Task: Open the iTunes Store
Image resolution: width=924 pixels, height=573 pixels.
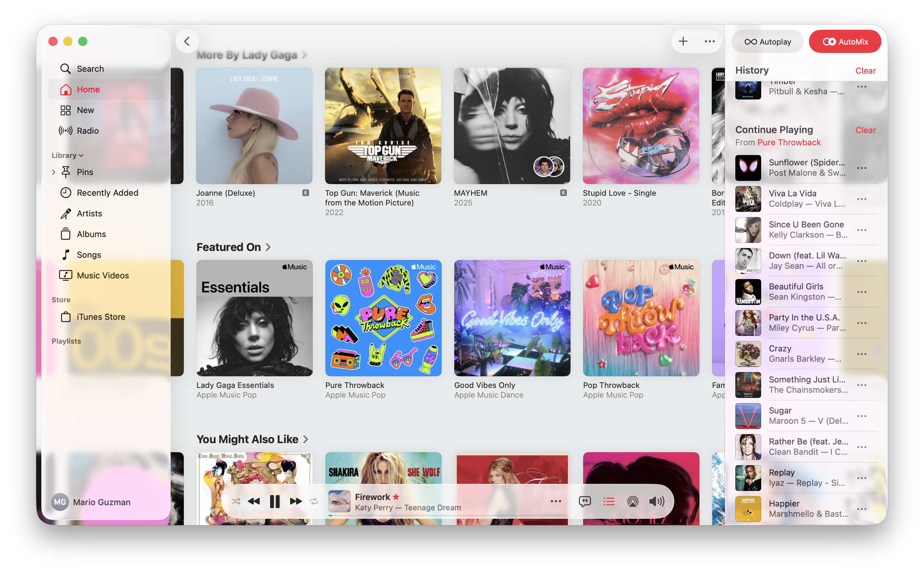Action: click(106, 317)
